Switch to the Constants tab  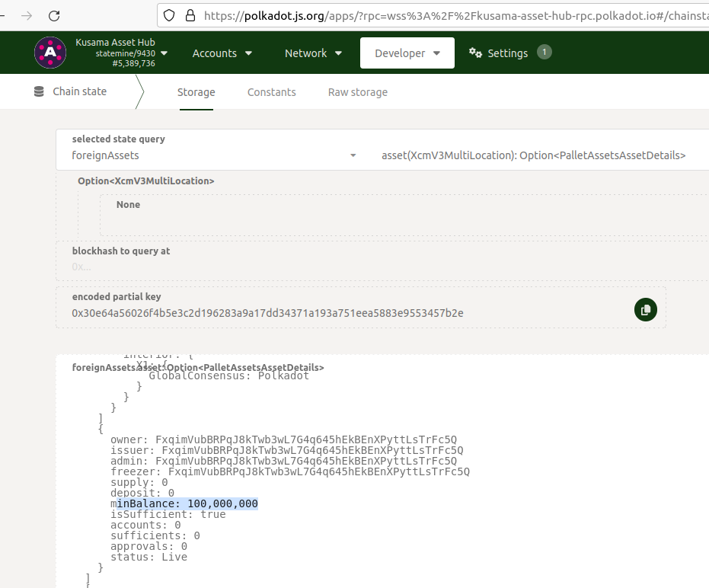point(271,91)
